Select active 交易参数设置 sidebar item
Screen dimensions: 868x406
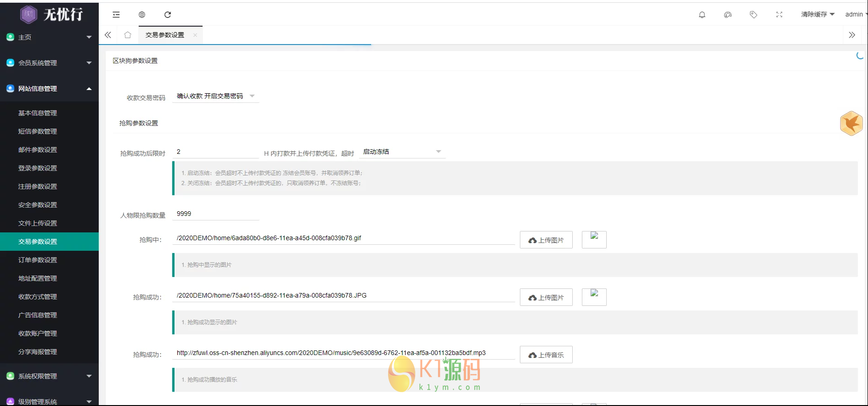click(49, 242)
